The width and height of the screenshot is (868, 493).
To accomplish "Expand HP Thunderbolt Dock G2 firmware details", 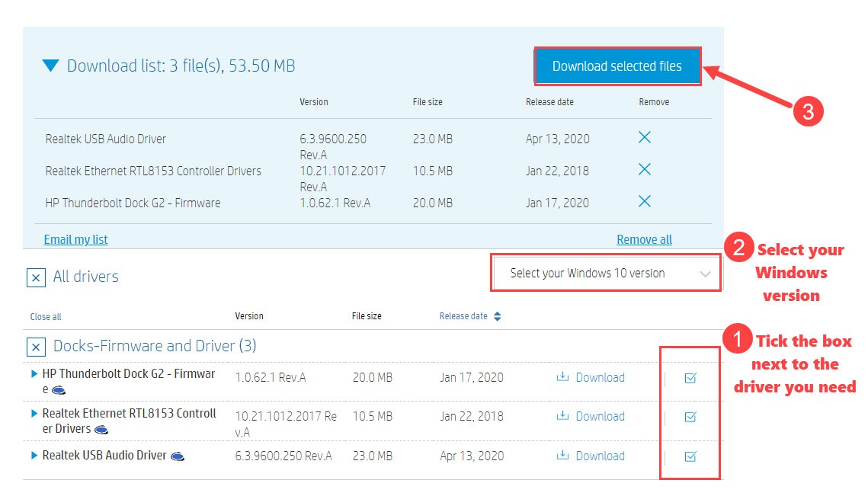I will coord(34,374).
